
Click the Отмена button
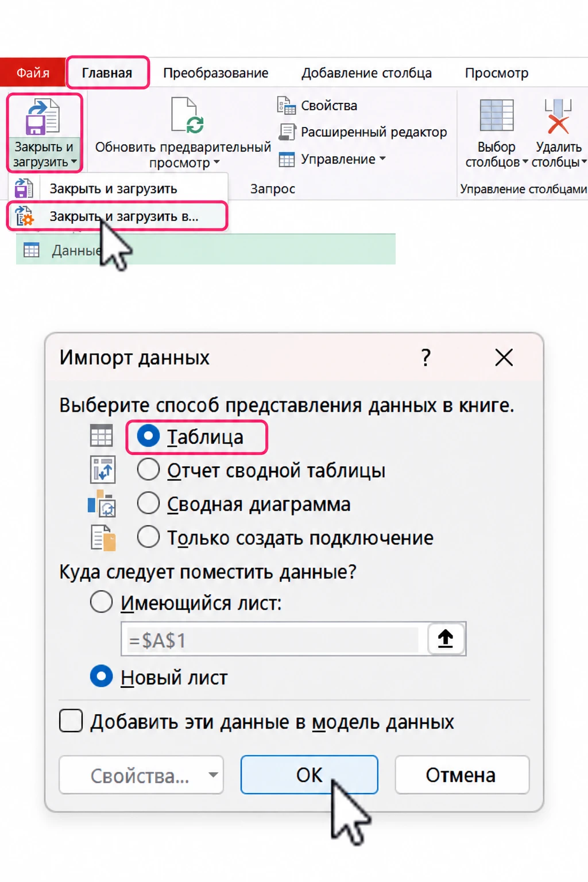[x=462, y=775]
